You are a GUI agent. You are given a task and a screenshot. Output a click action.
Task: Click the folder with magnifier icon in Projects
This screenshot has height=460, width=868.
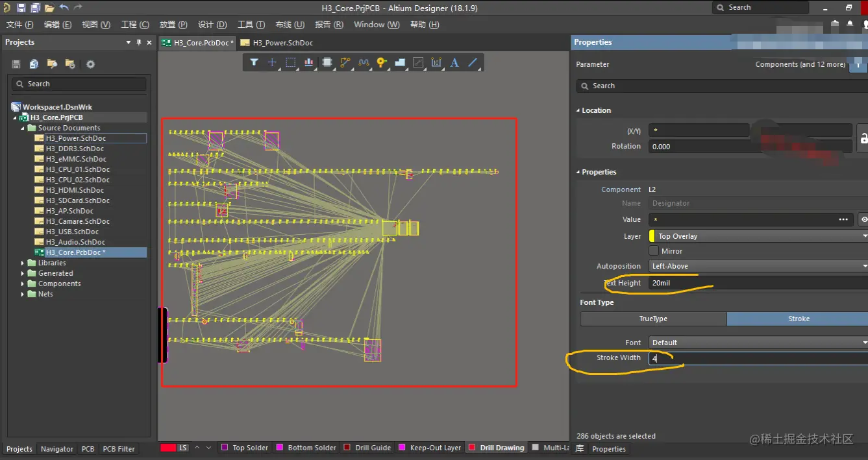coord(52,64)
